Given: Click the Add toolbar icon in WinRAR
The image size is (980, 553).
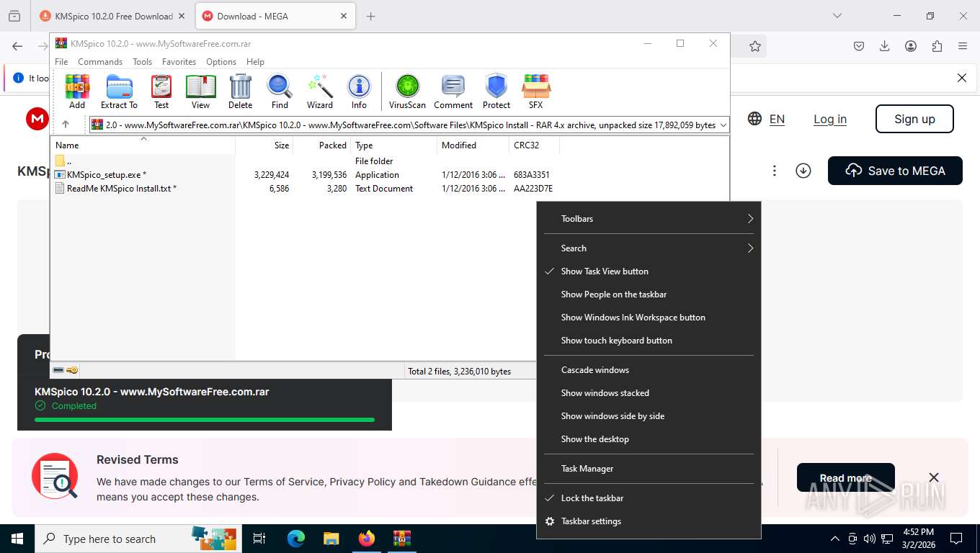Looking at the screenshot, I should (77, 91).
